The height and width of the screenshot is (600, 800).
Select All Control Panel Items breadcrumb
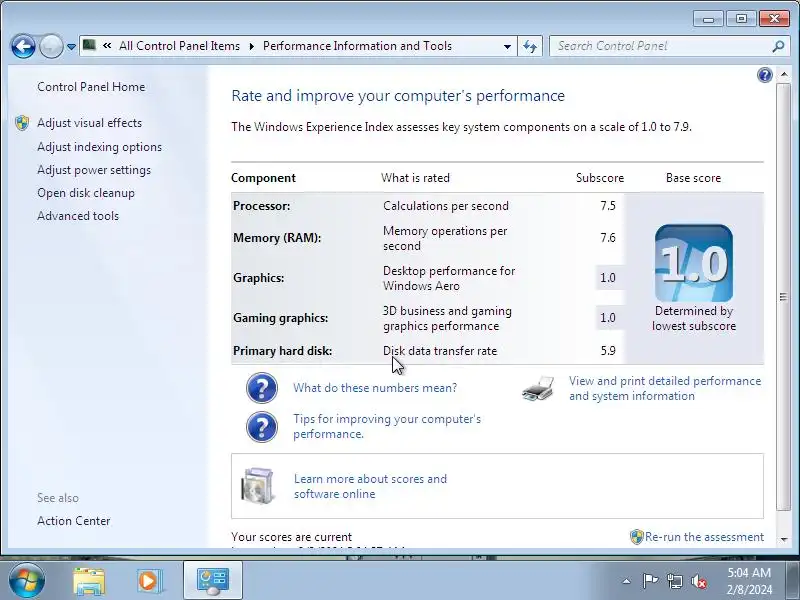click(179, 46)
